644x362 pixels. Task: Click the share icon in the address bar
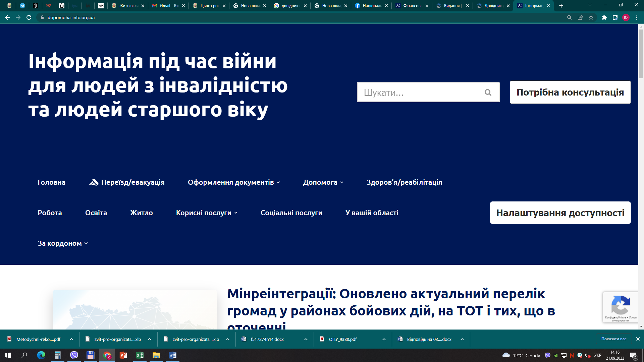580,17
